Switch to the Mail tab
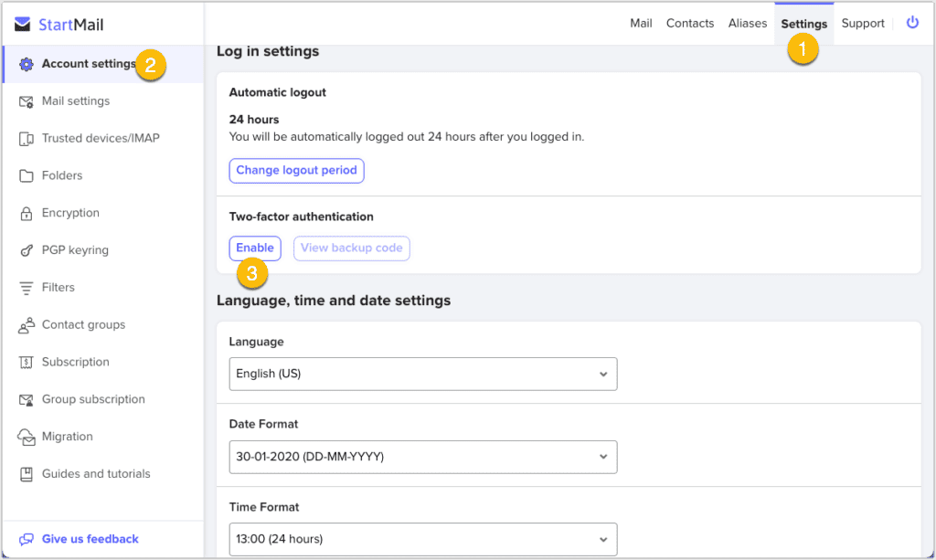 641,24
